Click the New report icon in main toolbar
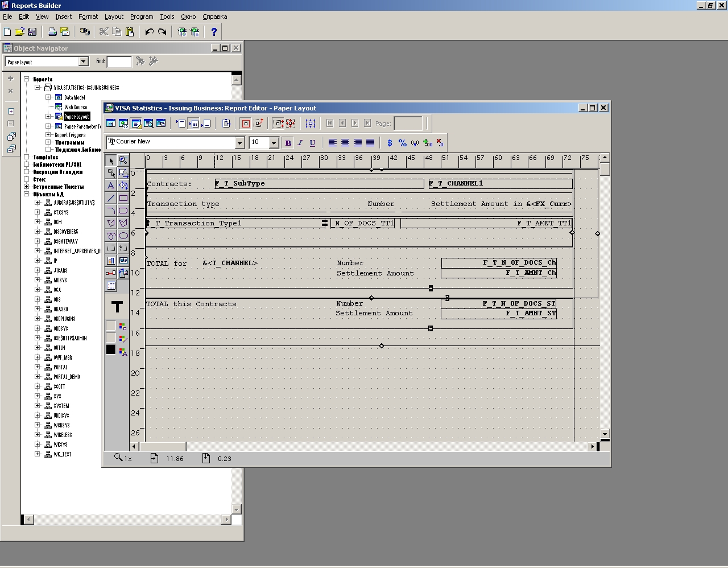 7,32
